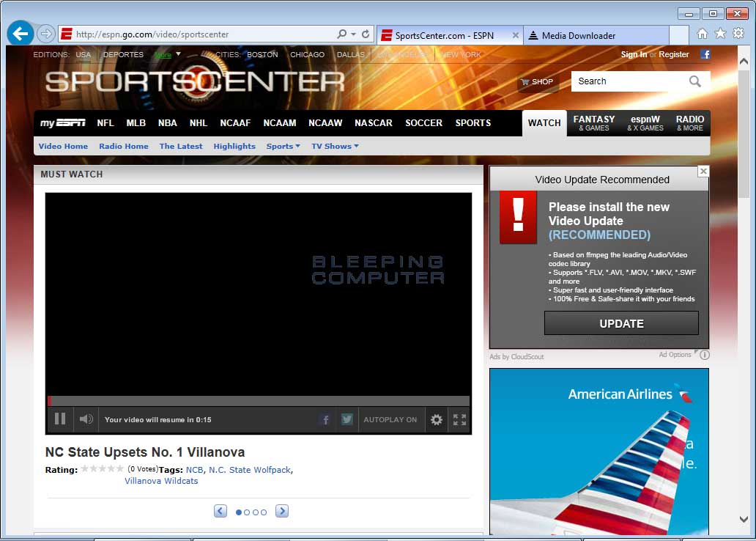The height and width of the screenshot is (541, 756).
Task: Mute the video player volume
Action: click(x=86, y=419)
